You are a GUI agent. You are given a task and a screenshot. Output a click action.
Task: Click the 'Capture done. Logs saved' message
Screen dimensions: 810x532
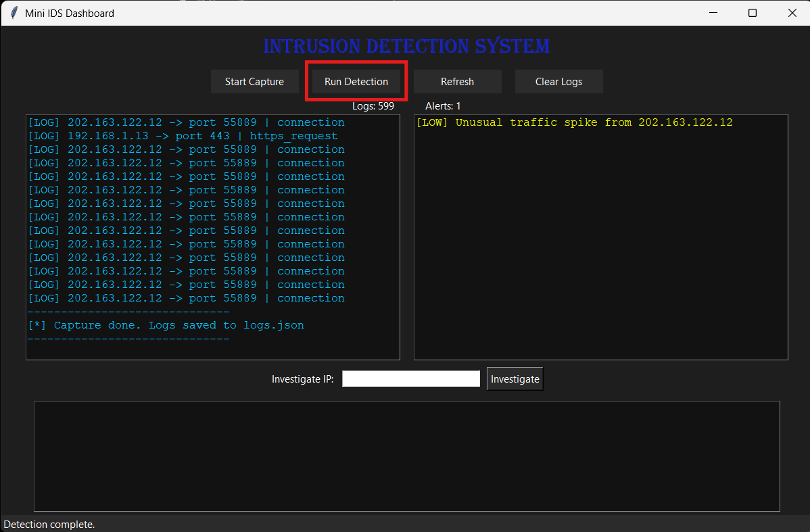[166, 325]
